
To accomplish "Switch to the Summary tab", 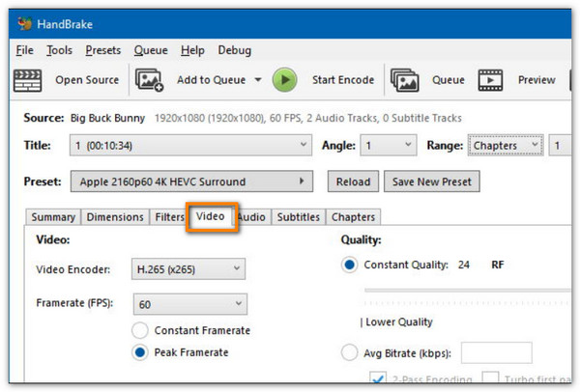I will click(53, 217).
